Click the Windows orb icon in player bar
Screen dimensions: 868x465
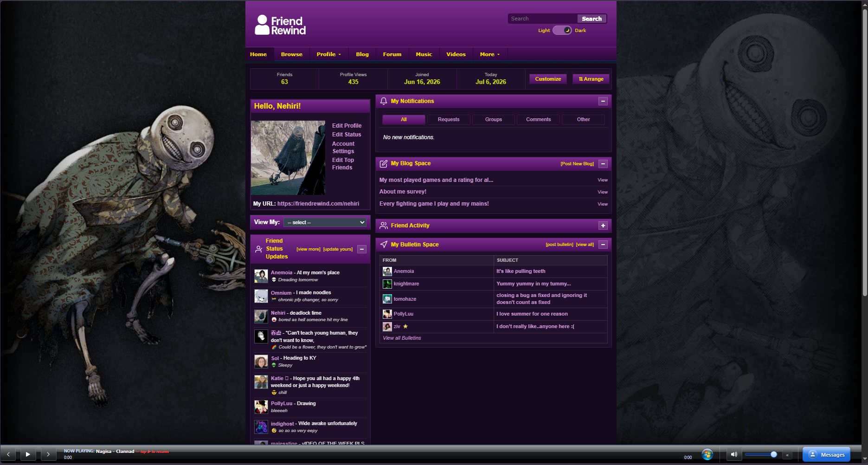click(x=707, y=454)
